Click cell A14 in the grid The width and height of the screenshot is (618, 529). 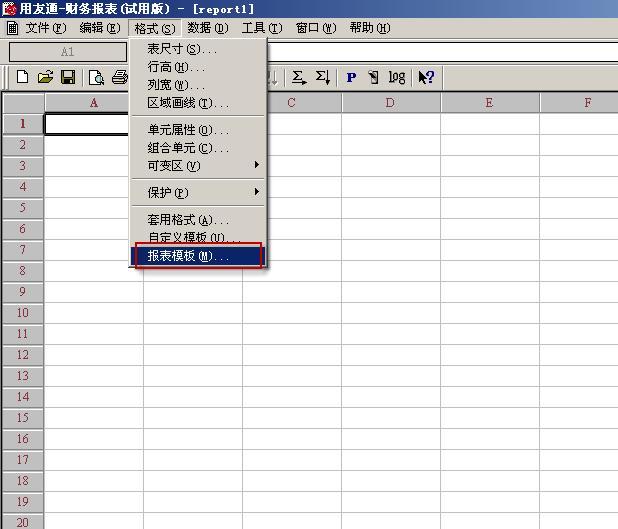click(x=94, y=397)
